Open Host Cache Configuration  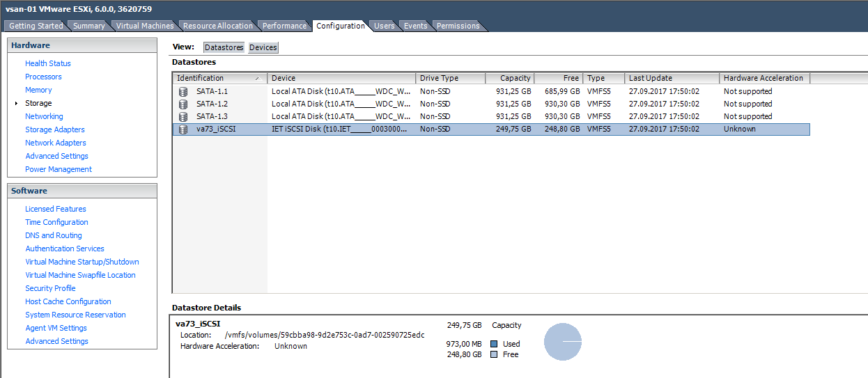68,301
